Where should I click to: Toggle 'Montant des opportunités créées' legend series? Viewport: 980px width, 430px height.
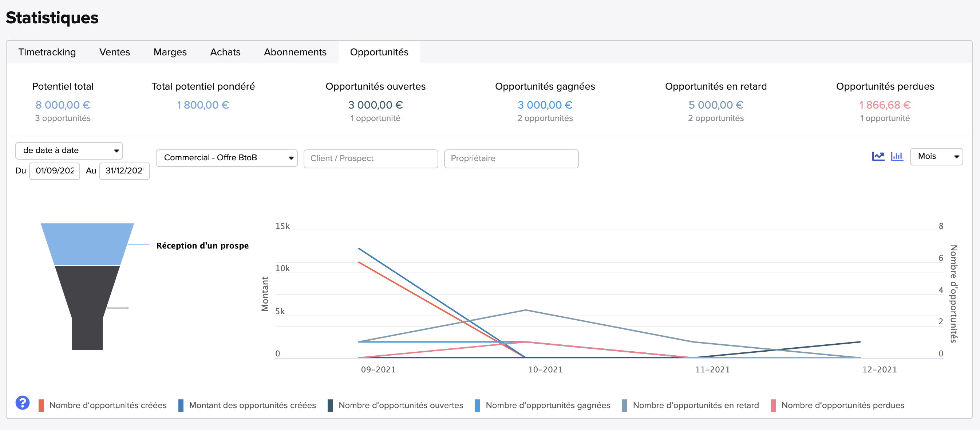[x=252, y=405]
